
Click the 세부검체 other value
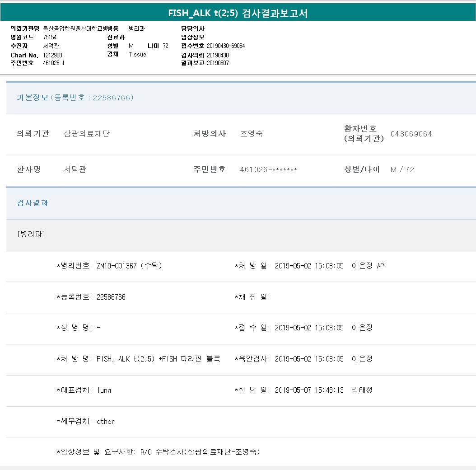(106, 421)
